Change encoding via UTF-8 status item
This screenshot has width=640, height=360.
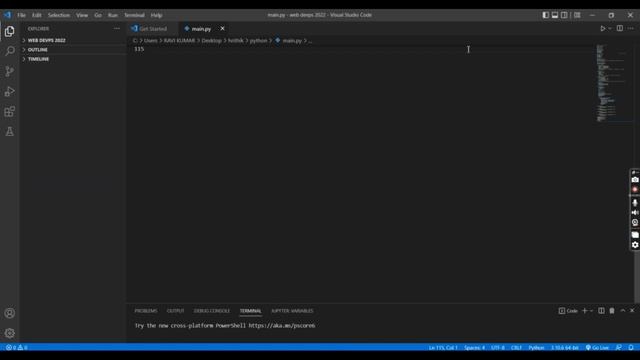point(498,347)
